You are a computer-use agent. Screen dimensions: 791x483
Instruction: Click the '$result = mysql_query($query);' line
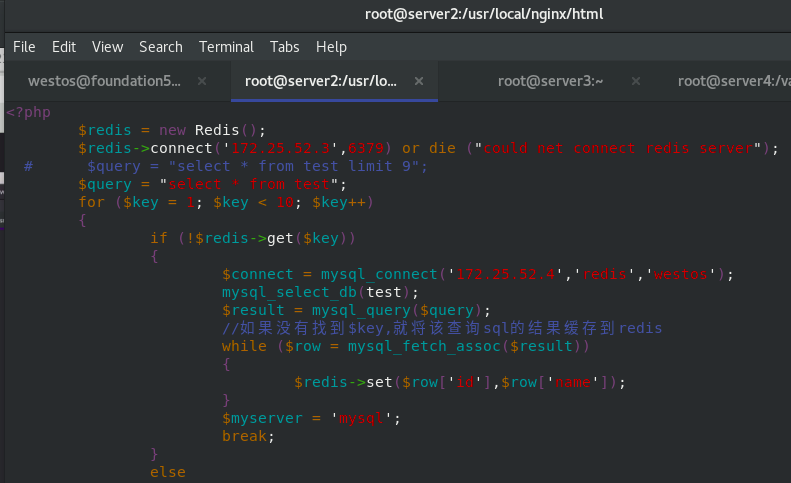tap(356, 310)
